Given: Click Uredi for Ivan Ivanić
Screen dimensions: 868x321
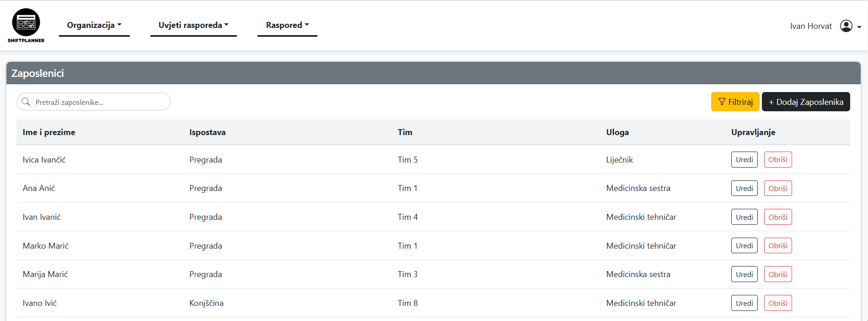Looking at the screenshot, I should point(744,217).
